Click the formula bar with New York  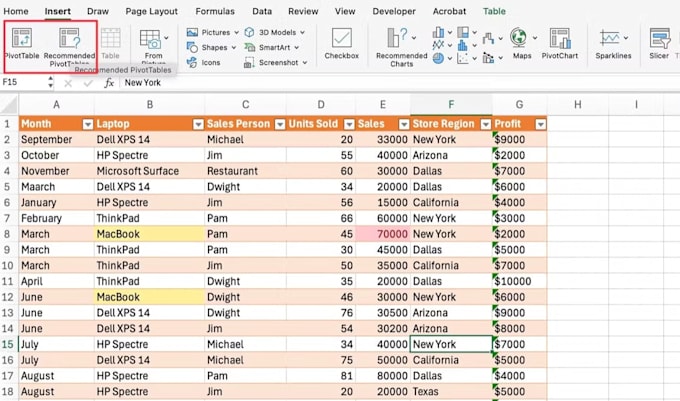[x=399, y=83]
